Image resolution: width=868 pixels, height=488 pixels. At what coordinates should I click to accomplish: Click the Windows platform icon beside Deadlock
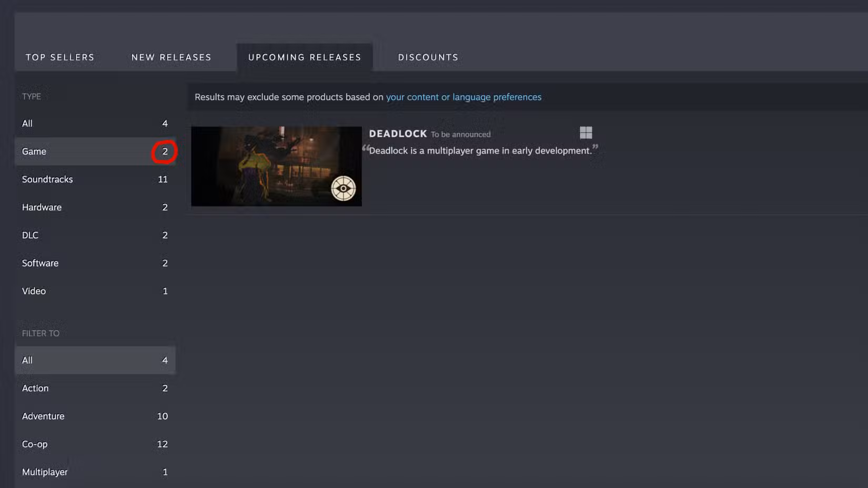[x=586, y=133]
